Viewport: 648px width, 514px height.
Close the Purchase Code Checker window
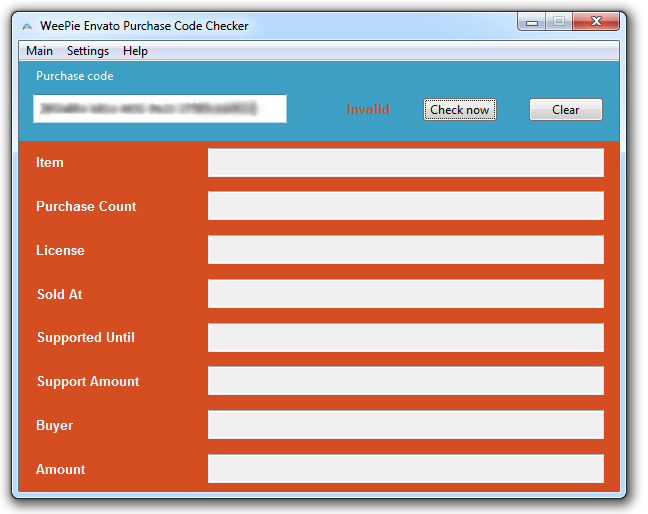[596, 21]
